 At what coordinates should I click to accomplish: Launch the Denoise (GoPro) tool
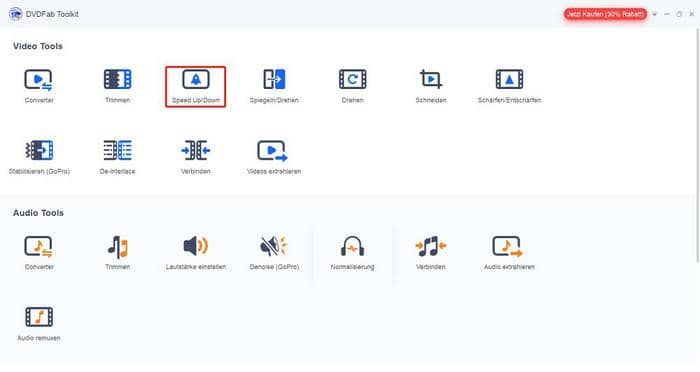click(274, 253)
